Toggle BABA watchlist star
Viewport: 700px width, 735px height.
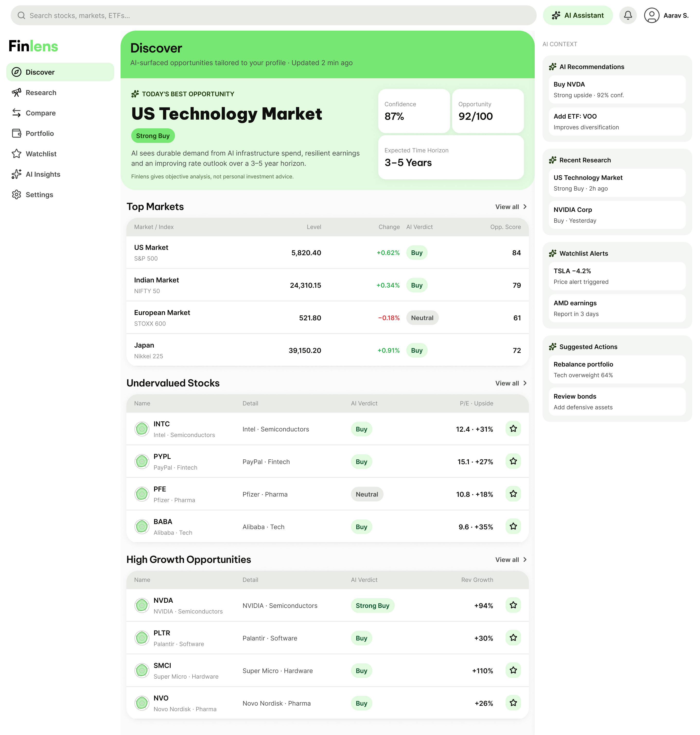coord(513,526)
